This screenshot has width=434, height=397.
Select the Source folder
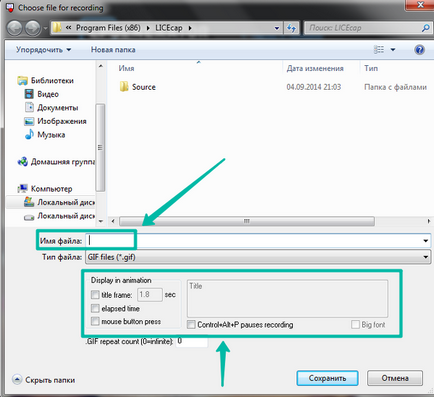[137, 87]
